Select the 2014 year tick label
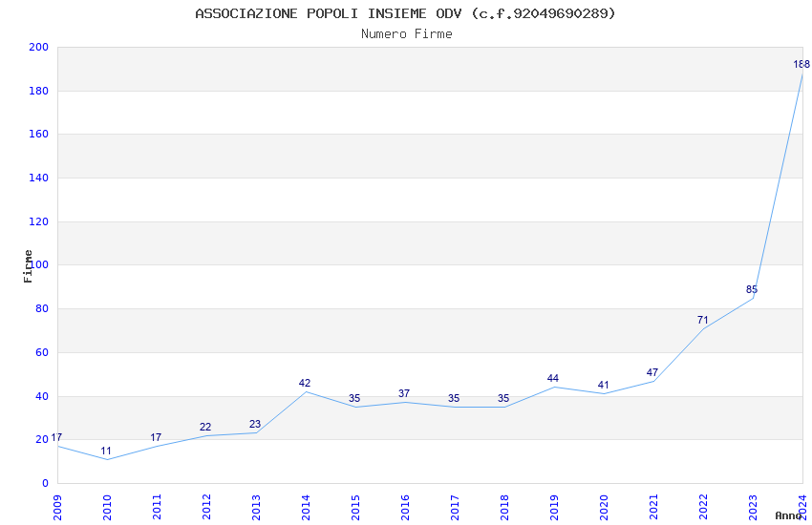This screenshot has height=525, width=812. tap(306, 507)
